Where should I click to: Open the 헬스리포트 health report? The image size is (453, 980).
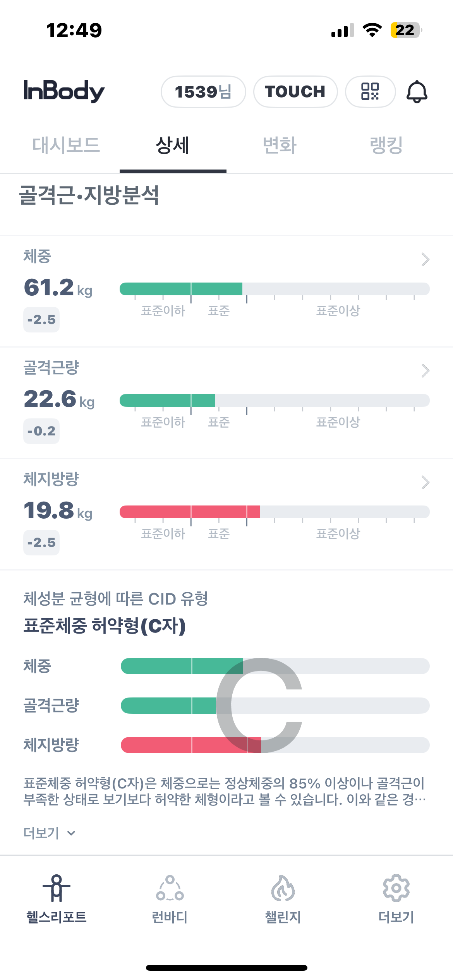tap(57, 899)
